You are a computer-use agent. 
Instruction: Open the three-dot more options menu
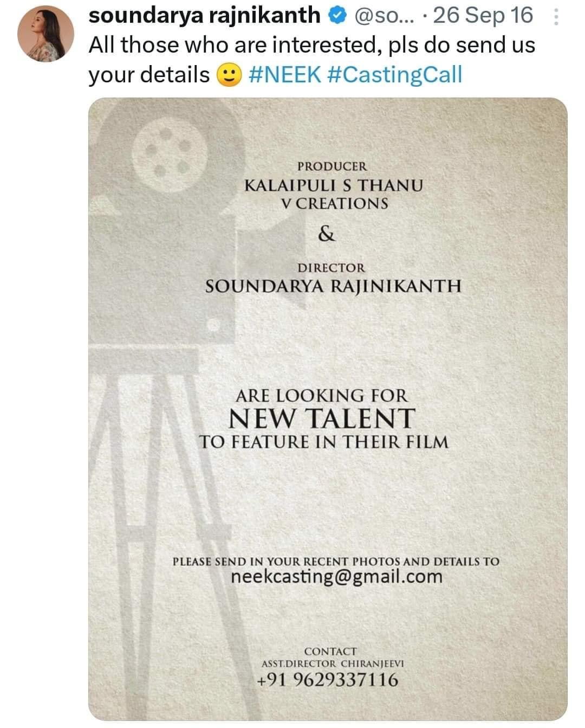click(x=556, y=18)
